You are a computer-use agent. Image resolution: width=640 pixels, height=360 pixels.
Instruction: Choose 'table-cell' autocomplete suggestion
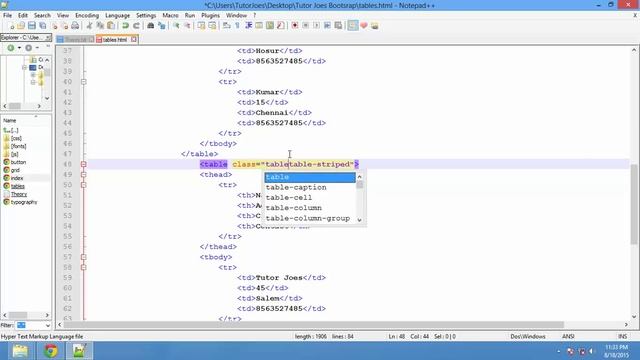310,198
